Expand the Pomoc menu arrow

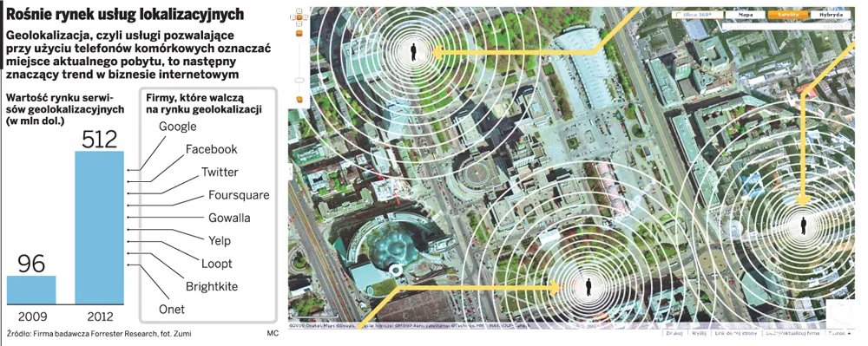849,333
